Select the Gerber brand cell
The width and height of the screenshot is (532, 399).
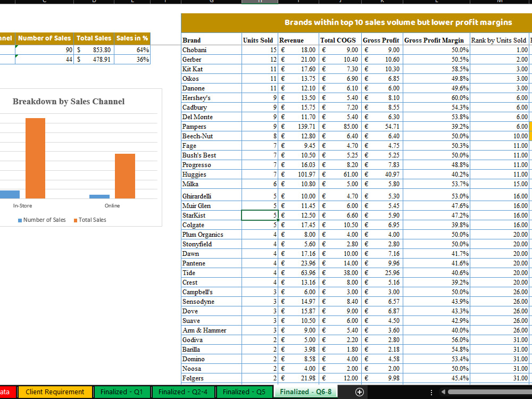coord(211,60)
